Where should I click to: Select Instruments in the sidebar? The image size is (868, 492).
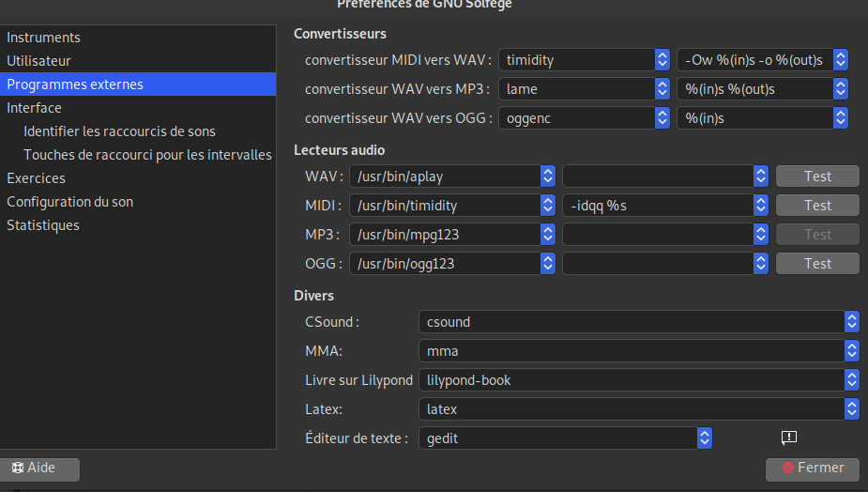coord(43,38)
